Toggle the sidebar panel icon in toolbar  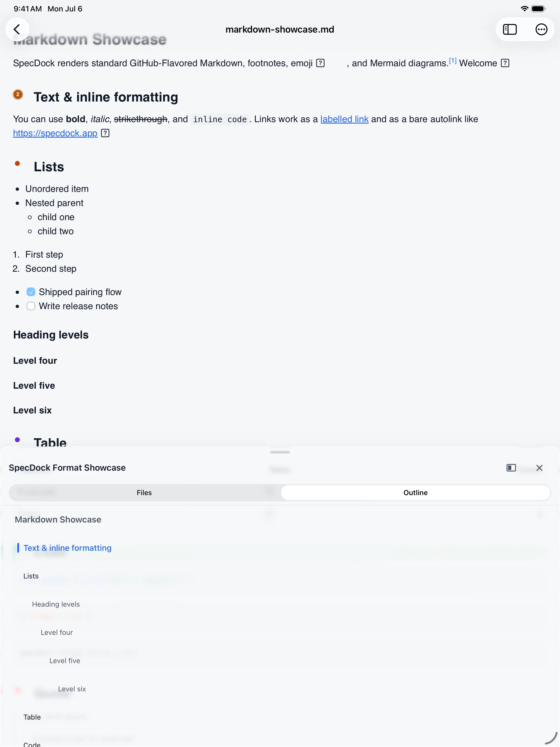tap(510, 29)
